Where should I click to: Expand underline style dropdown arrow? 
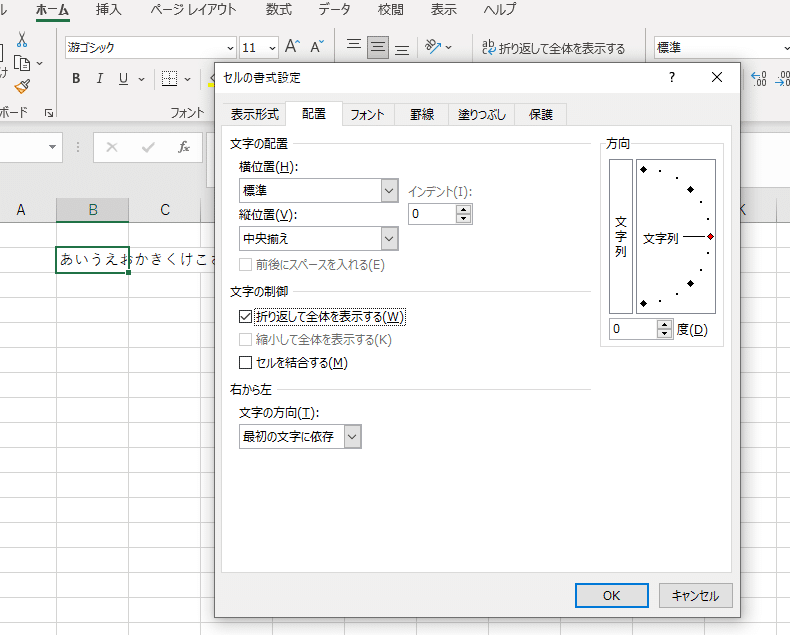142,79
